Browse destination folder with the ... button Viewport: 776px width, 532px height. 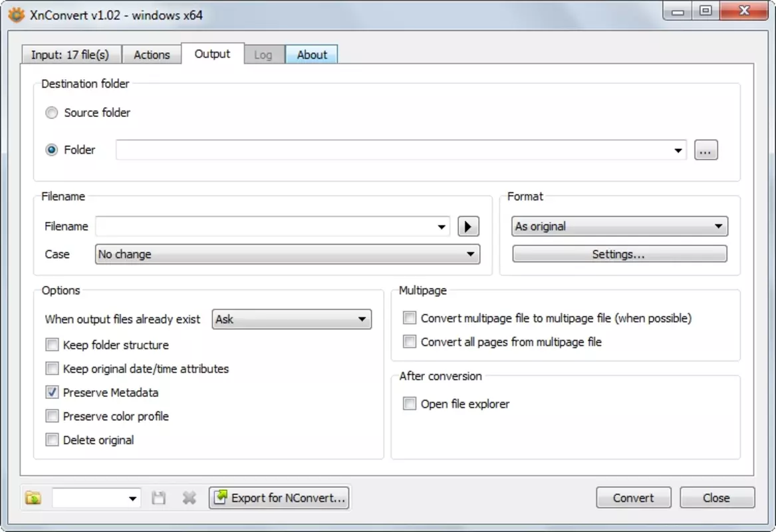tap(706, 150)
